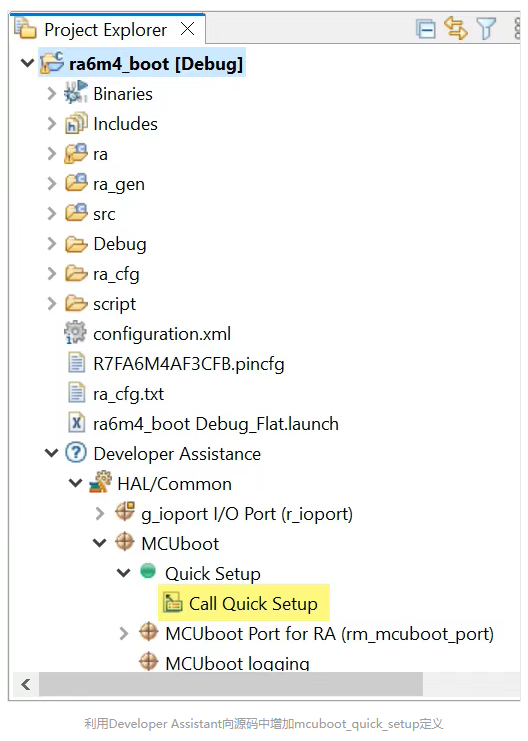The width and height of the screenshot is (528, 741).
Task: Toggle Link with Editor arrows icon
Action: pyautogui.click(x=456, y=28)
